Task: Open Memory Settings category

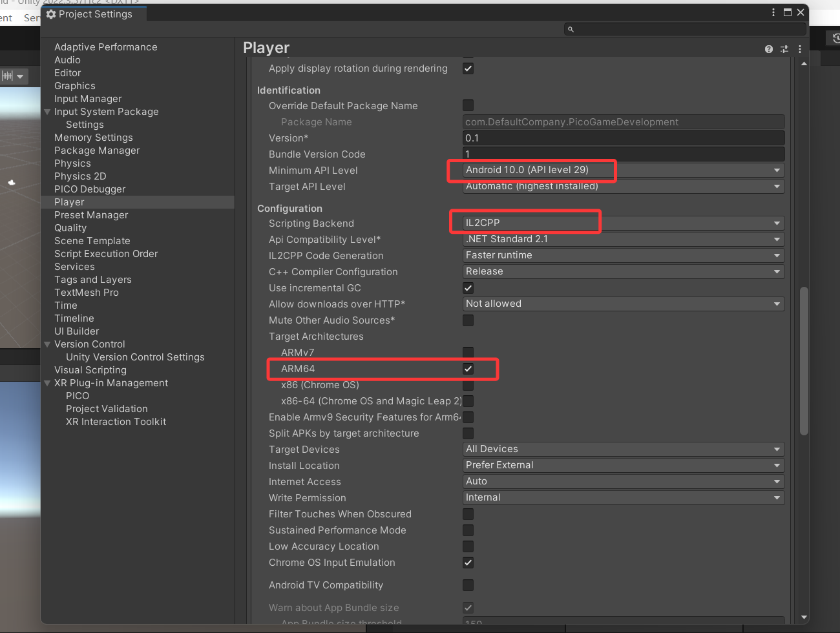Action: (x=94, y=138)
